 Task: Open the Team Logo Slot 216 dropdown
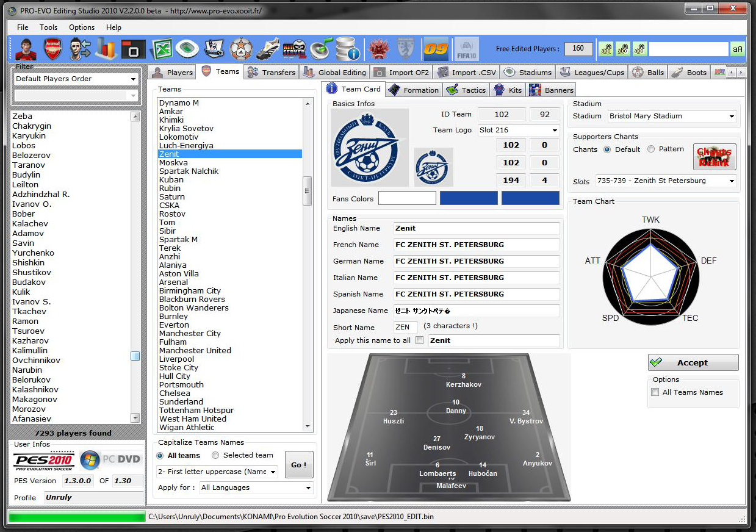(519, 130)
